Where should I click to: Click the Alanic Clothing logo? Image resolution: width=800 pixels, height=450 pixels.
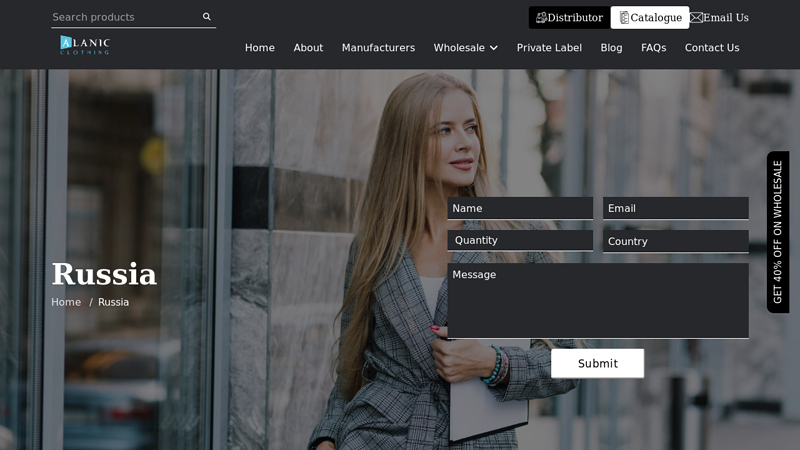click(x=84, y=45)
